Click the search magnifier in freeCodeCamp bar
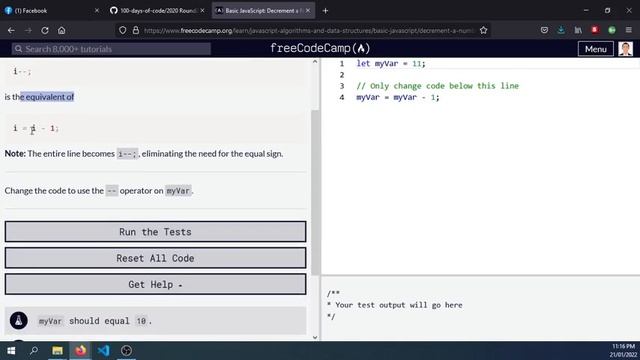Screen dimensions: 640x360 18,49
